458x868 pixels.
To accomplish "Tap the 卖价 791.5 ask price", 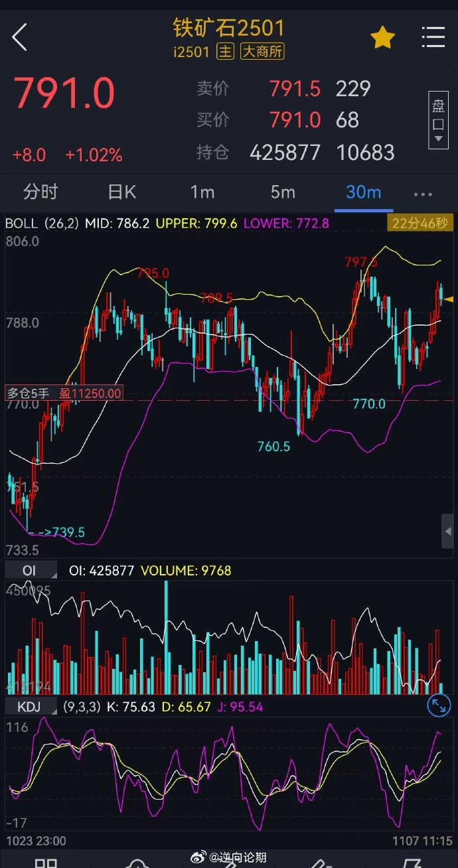I will 295,89.
